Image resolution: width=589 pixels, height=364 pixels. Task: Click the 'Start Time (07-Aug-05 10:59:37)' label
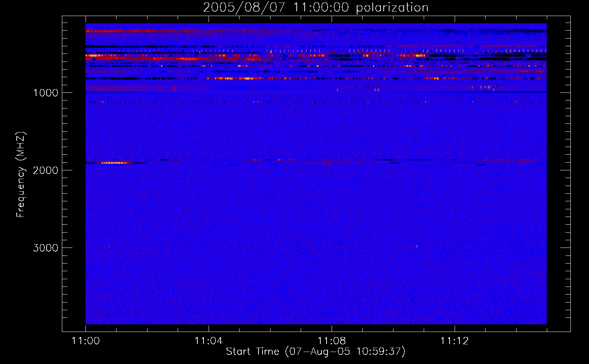[316, 352]
